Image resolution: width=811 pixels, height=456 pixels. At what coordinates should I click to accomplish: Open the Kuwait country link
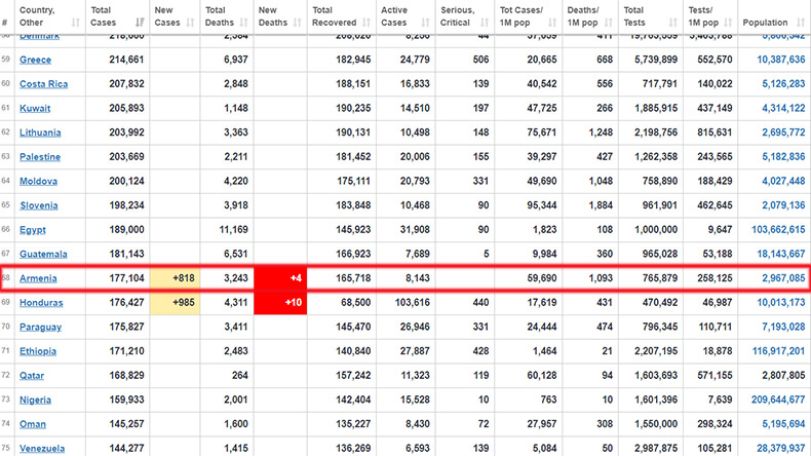coord(35,109)
